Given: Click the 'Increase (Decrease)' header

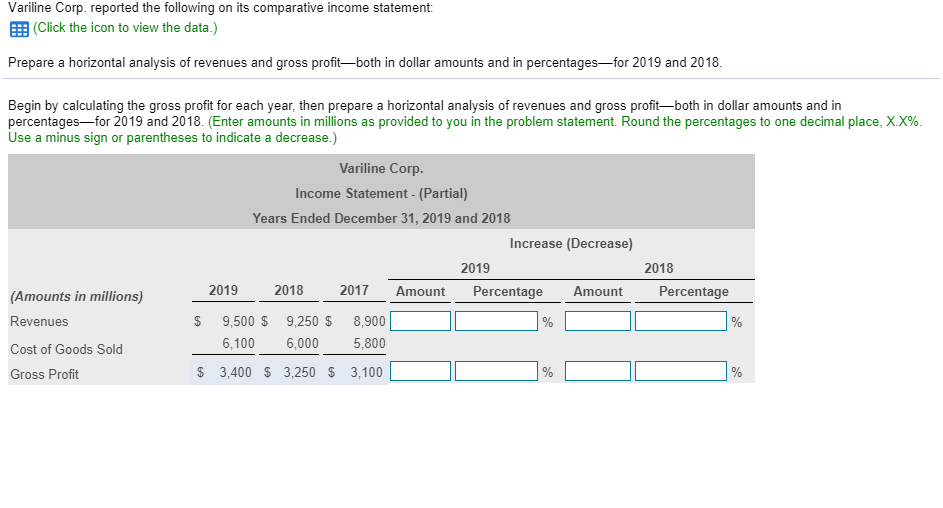Looking at the screenshot, I should pyautogui.click(x=571, y=243).
